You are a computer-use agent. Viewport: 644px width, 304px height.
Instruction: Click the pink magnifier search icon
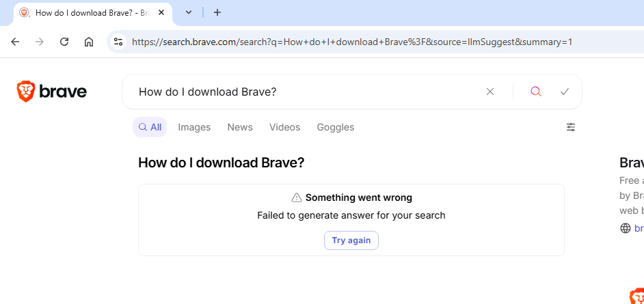[x=536, y=92]
